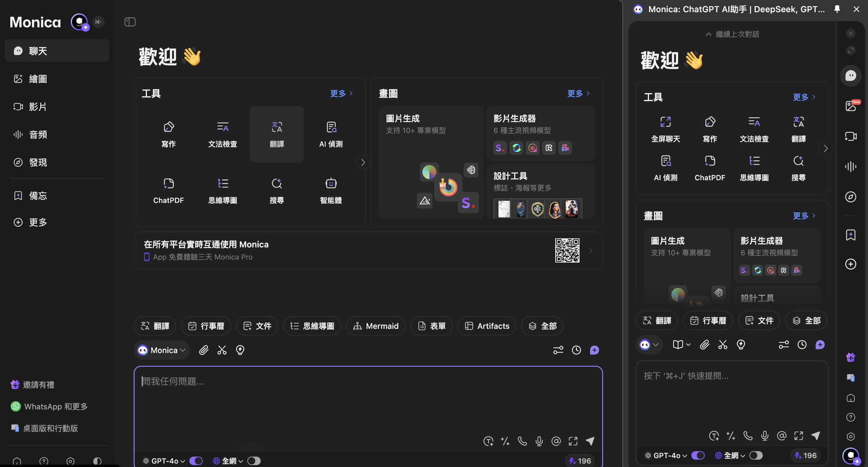
Task: Open the GPT-4o model dropdown in main chat
Action: click(x=165, y=461)
